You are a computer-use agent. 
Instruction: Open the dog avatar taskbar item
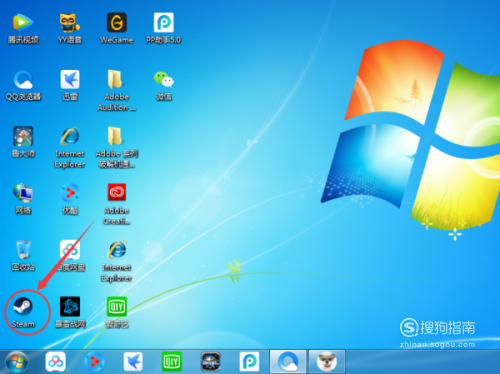click(327, 362)
